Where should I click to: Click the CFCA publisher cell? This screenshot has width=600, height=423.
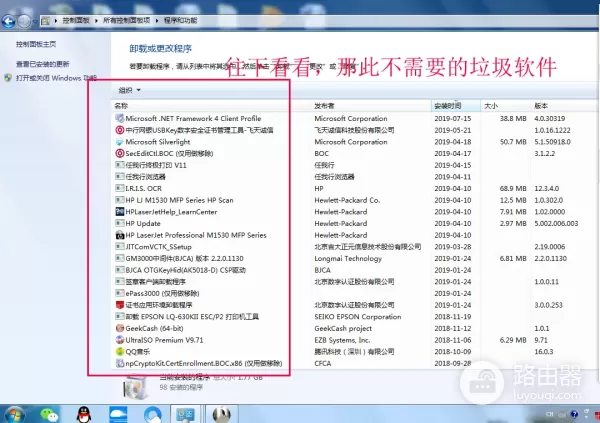tap(323, 363)
